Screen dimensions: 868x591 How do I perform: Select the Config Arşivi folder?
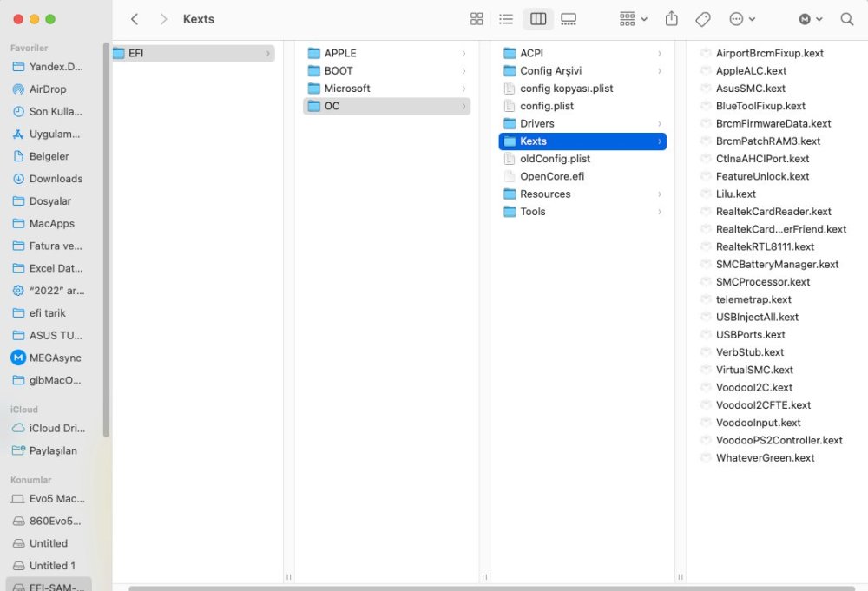point(582,71)
